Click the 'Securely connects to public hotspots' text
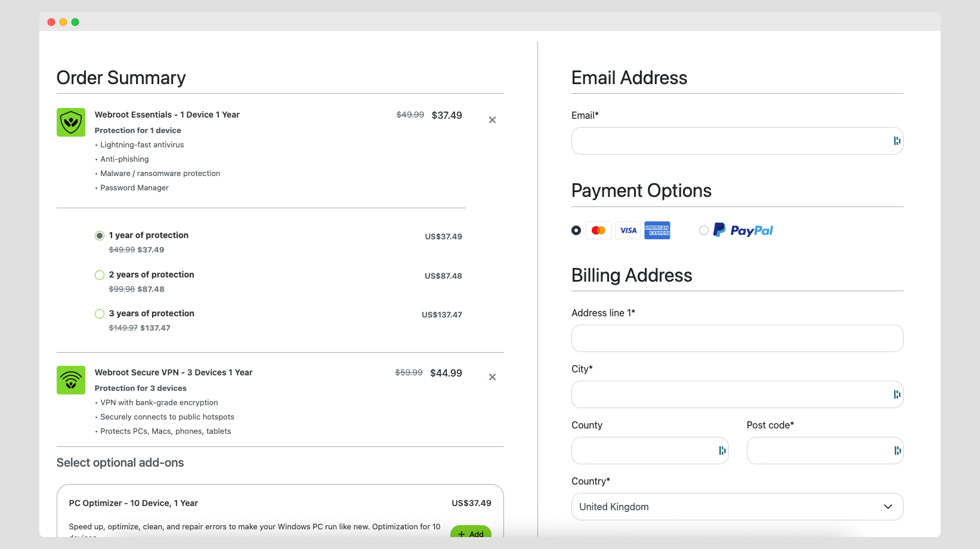Screen dimensions: 980x549 pyautogui.click(x=167, y=417)
